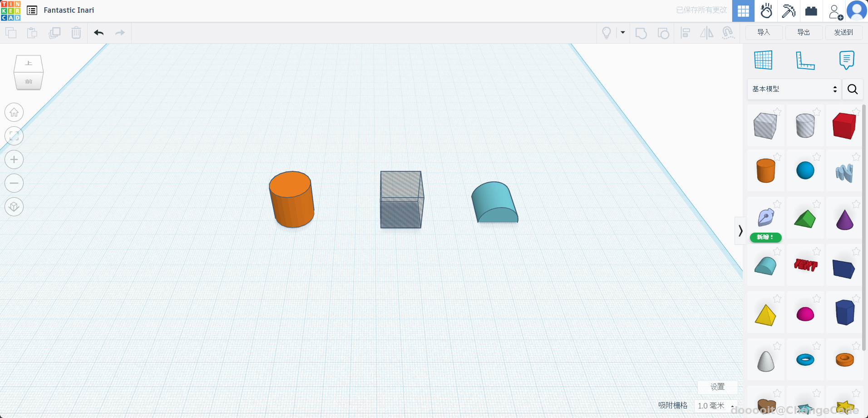Click the cruise magnet icon
This screenshot has height=418, width=868.
click(x=729, y=33)
